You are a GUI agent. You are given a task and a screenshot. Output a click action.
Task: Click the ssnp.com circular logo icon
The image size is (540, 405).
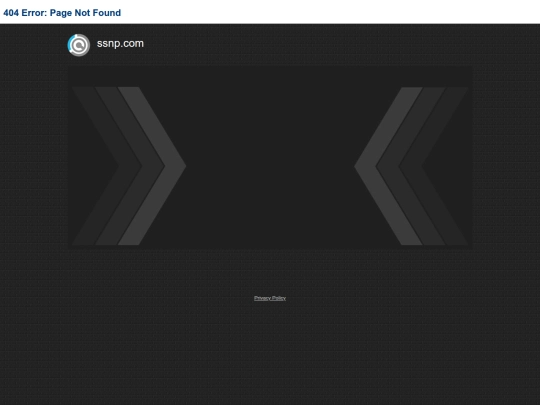(x=79, y=45)
